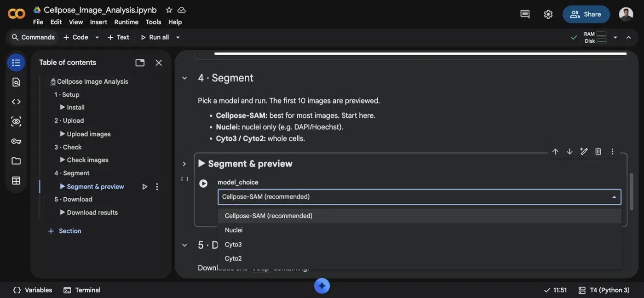Click the cloud save status icon
Image resolution: width=644 pixels, height=298 pixels.
182,10
